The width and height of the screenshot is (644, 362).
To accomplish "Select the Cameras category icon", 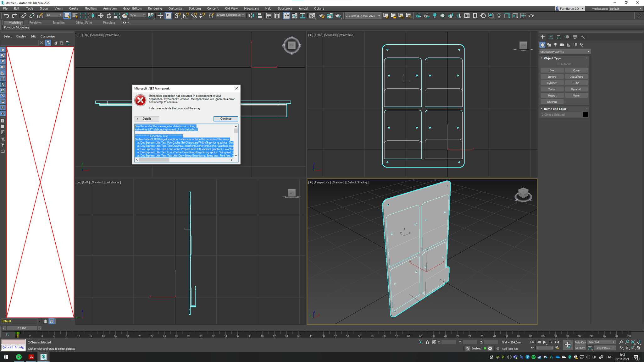I will 562,45.
